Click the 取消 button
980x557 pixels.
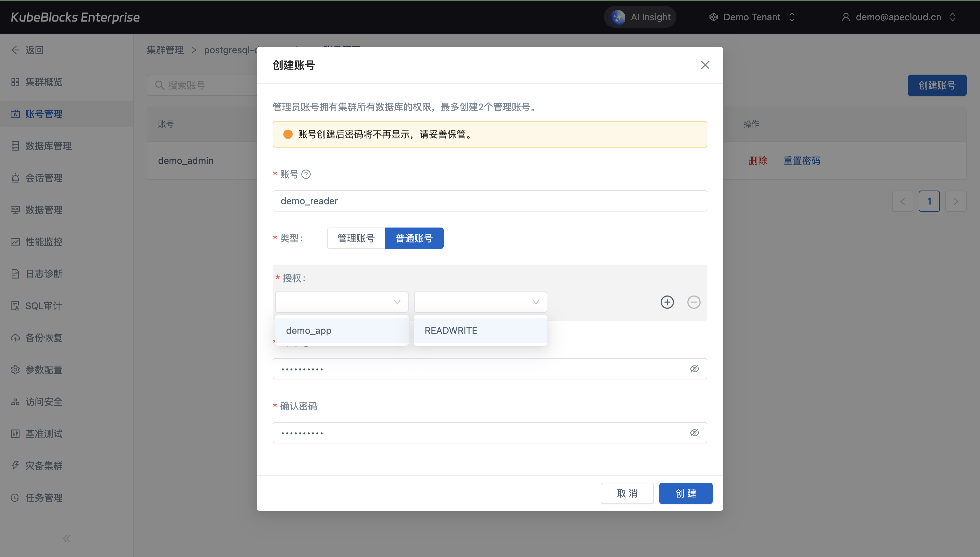[x=627, y=493]
